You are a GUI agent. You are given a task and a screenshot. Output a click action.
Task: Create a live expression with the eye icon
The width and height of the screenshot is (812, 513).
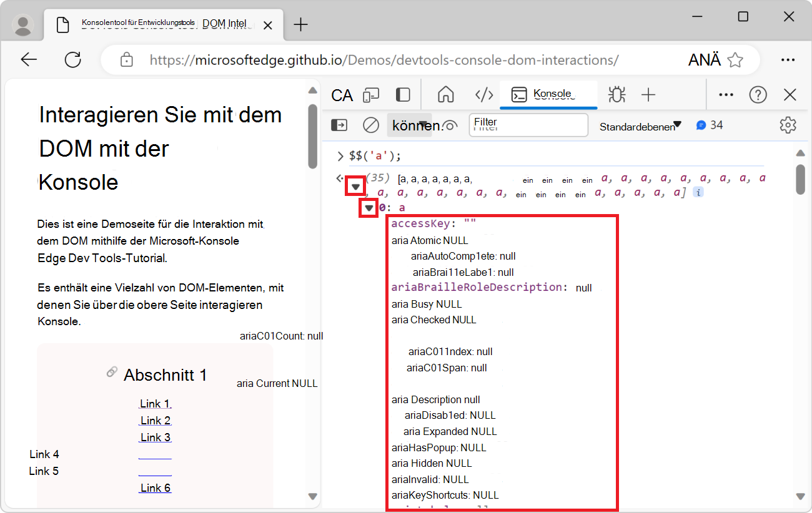(x=450, y=125)
